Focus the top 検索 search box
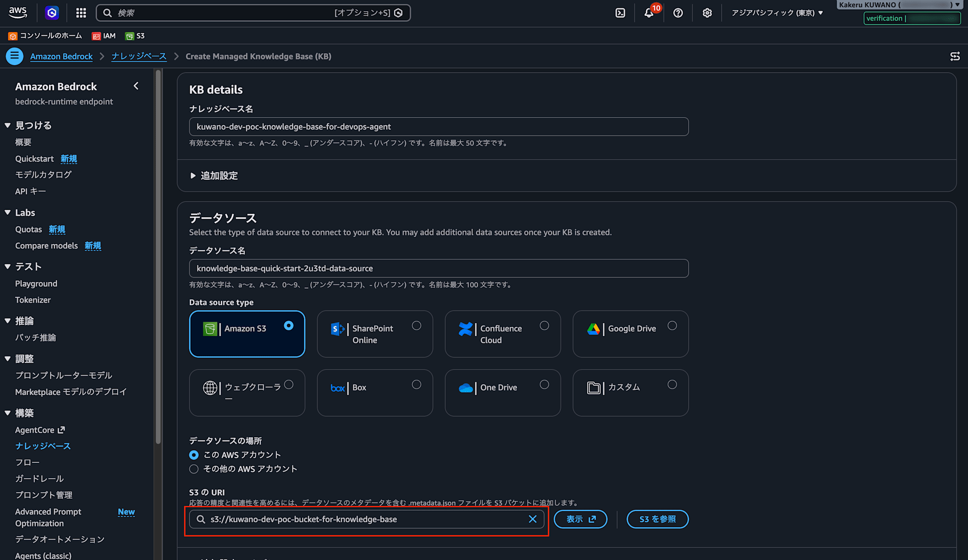Viewport: 968px width, 560px height. click(253, 13)
